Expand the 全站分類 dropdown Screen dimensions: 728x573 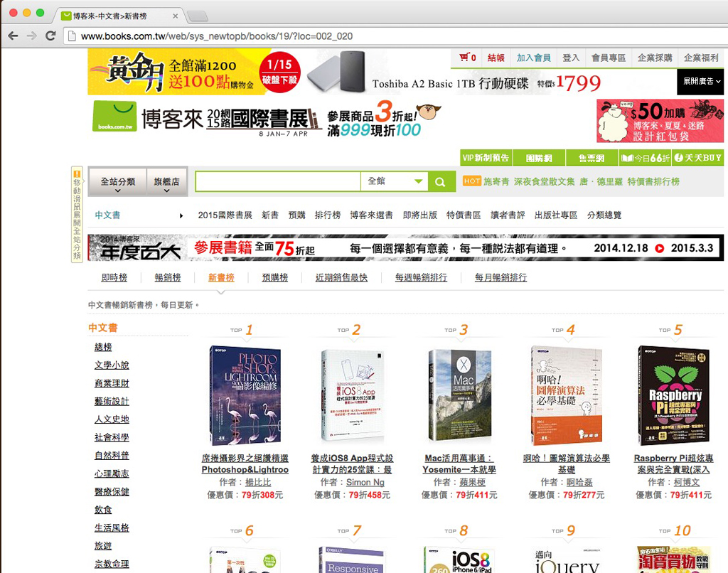click(117, 181)
